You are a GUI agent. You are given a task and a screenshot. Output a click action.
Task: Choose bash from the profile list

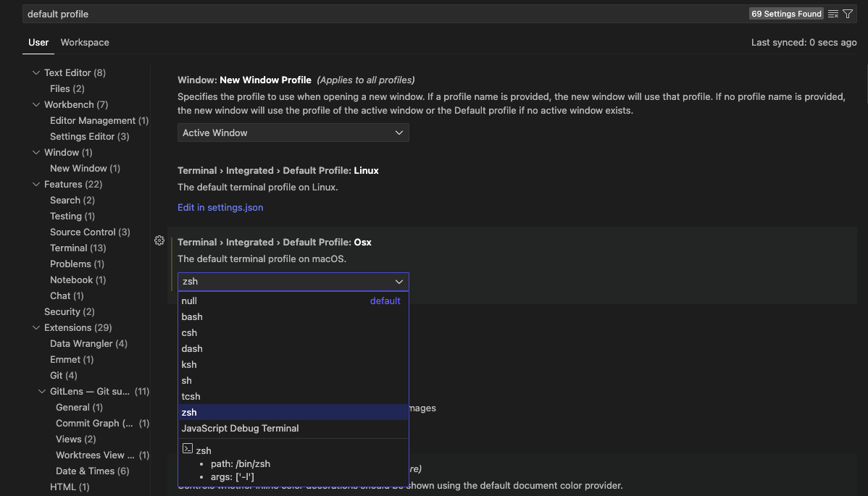click(x=293, y=317)
